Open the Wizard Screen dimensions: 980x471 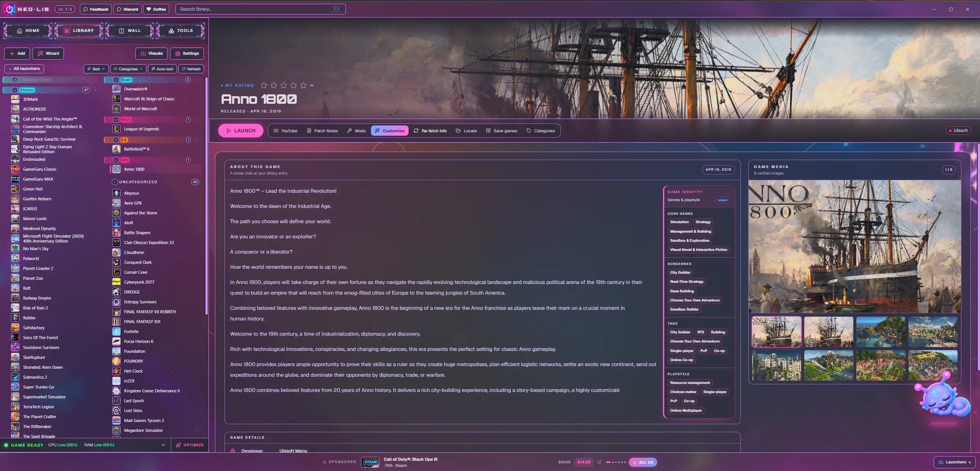pyautogui.click(x=48, y=54)
